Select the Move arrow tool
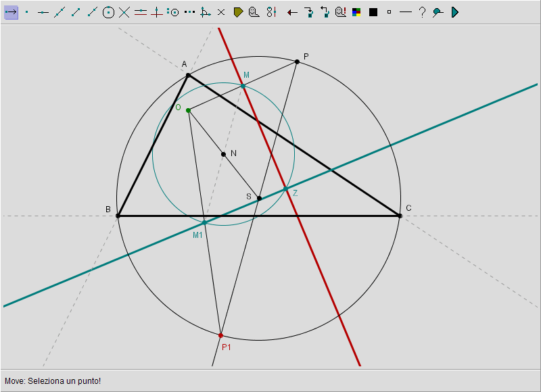Viewport: 541px width, 392px height. point(11,12)
